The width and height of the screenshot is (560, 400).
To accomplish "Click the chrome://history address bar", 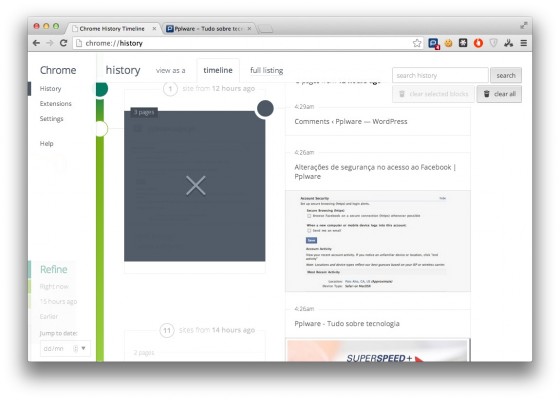I will (243, 43).
